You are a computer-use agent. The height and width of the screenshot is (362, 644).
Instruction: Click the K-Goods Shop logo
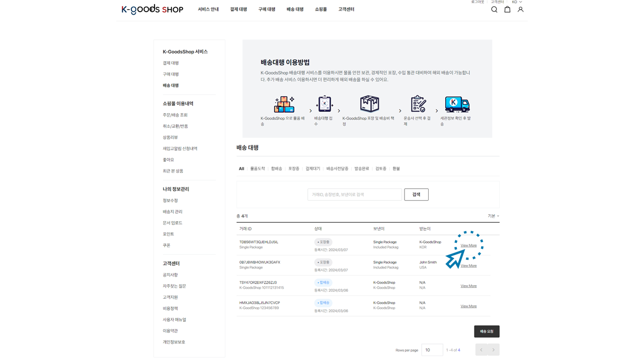[152, 9]
